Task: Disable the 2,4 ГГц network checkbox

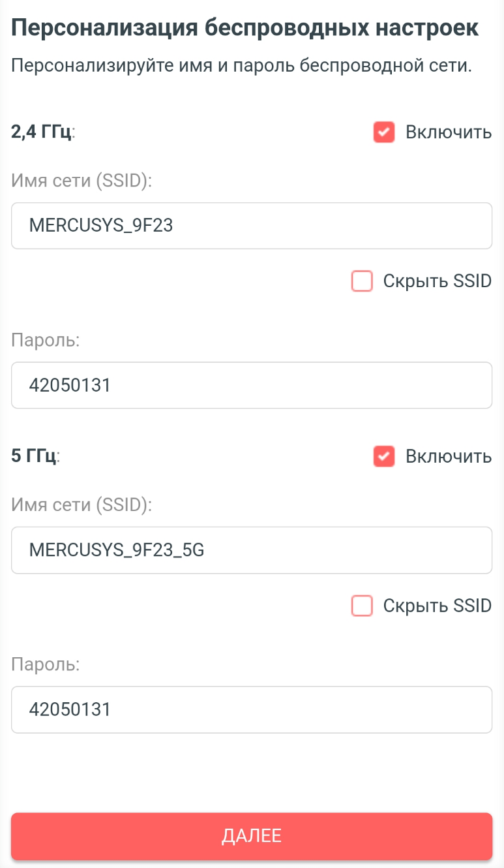Action: point(384,132)
